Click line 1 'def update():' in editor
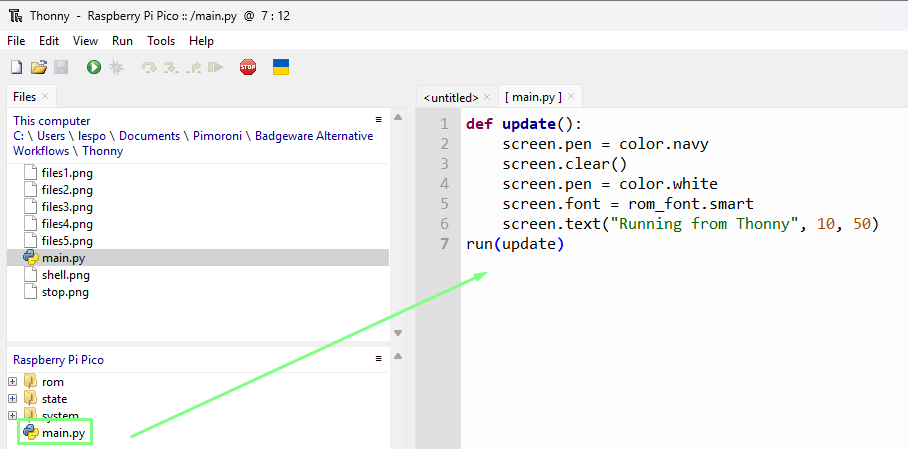The width and height of the screenshot is (908, 449). tap(523, 124)
